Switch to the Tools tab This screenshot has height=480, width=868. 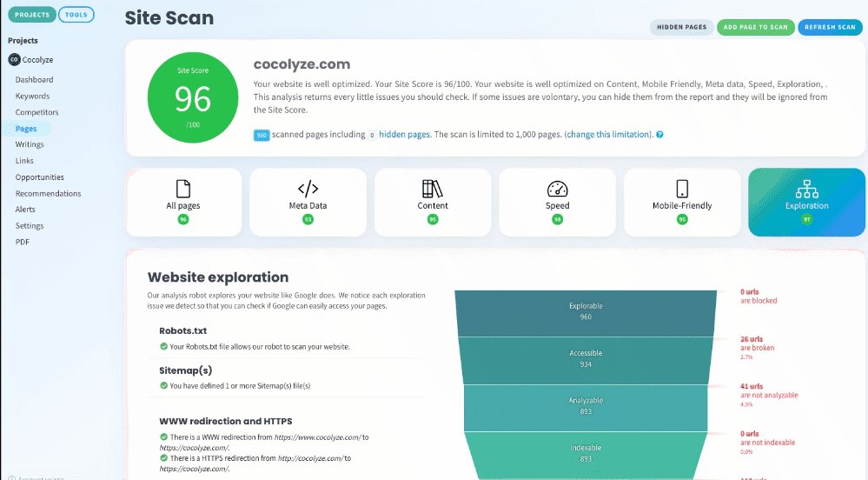coord(76,15)
